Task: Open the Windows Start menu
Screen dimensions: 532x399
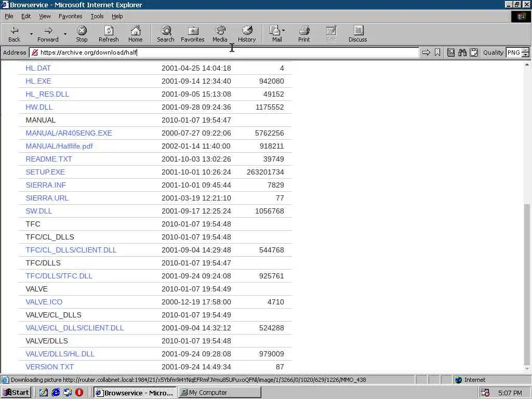Action: (x=16, y=393)
